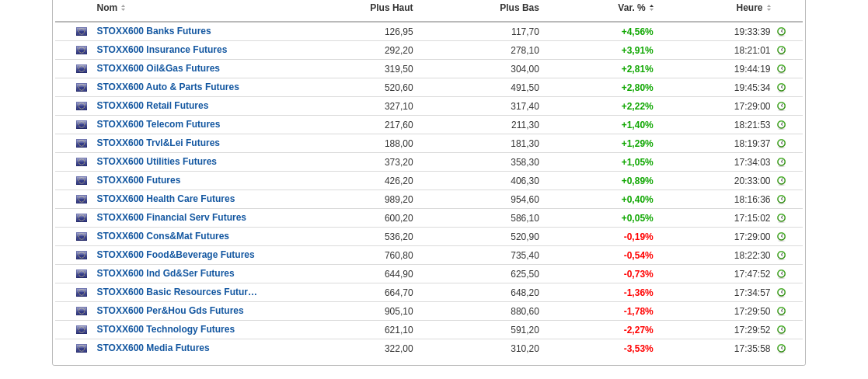The height and width of the screenshot is (379, 868).
Task: Open the STOXX600 Auto & Parts Futures link
Action: pos(168,87)
